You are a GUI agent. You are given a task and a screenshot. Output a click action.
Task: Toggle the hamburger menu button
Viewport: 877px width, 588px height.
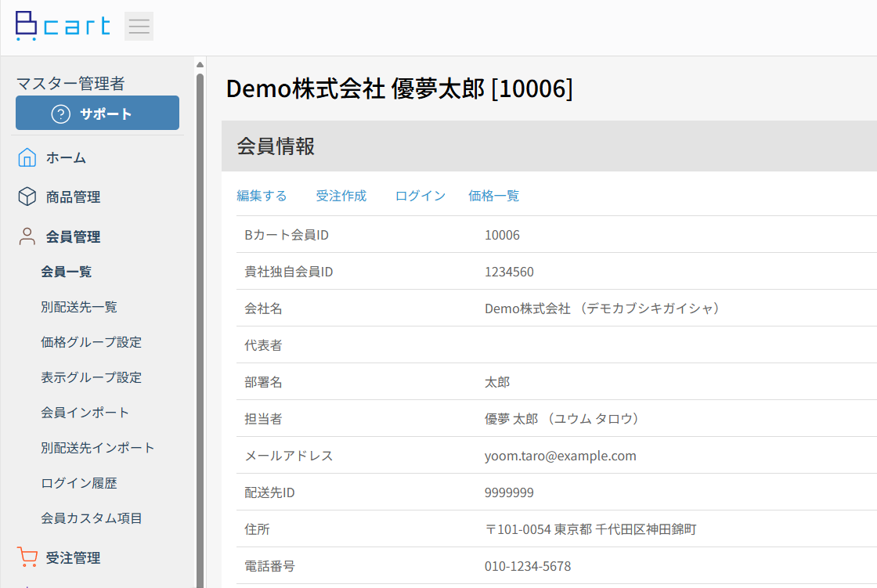(x=139, y=26)
